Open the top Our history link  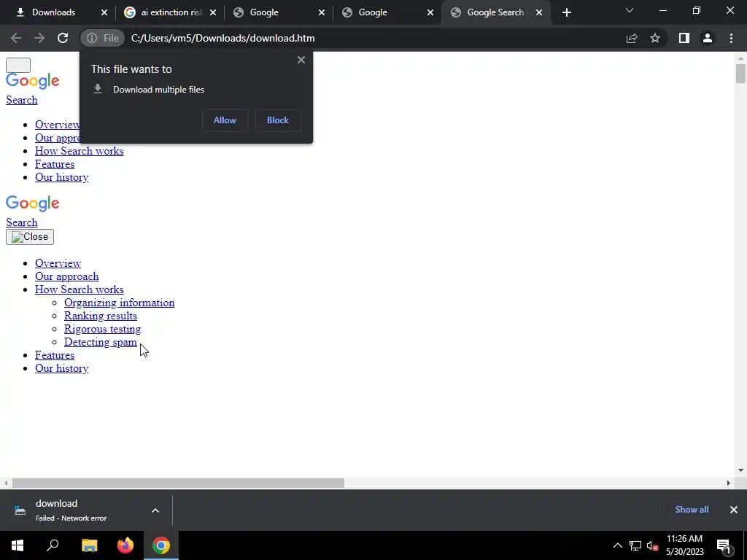click(x=61, y=177)
